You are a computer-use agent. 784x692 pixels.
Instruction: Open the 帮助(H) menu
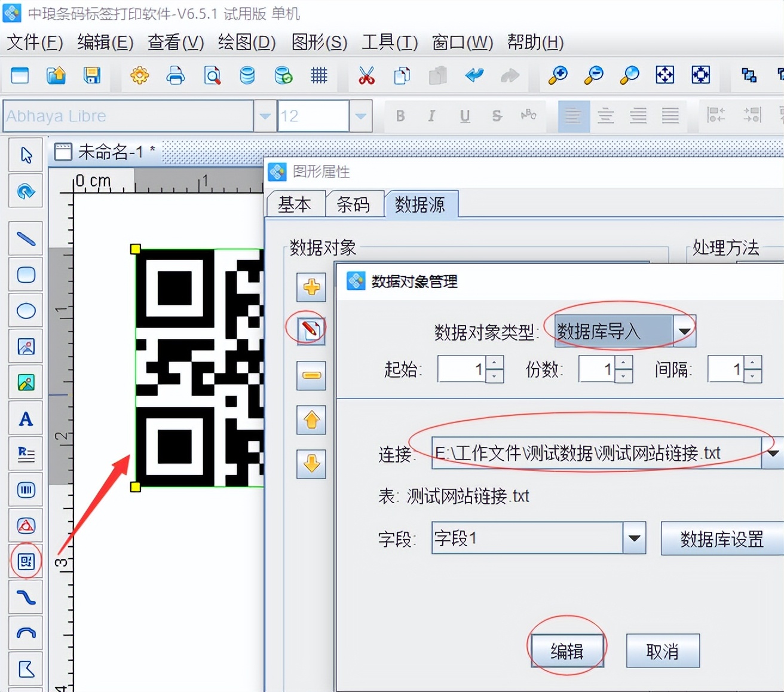pos(535,42)
